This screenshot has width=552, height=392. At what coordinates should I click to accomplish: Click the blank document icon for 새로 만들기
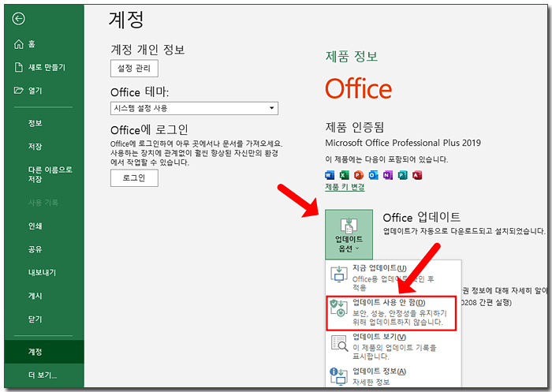pyautogui.click(x=18, y=67)
